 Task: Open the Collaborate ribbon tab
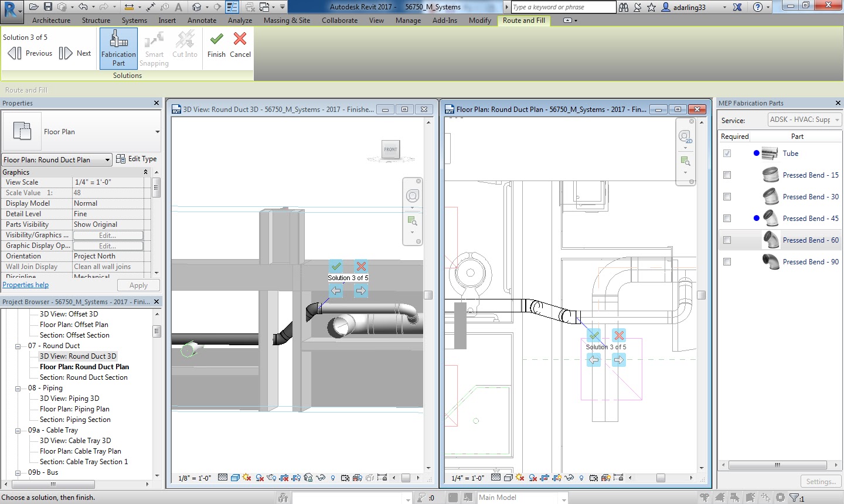[339, 21]
